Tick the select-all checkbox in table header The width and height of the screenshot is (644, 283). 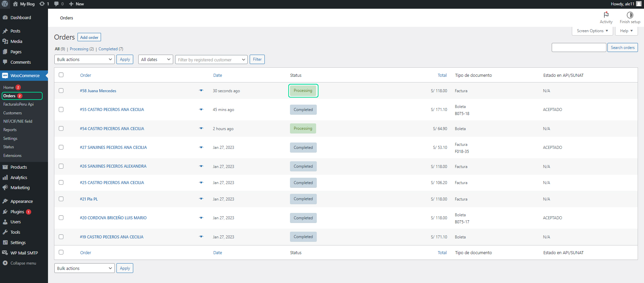pos(61,75)
